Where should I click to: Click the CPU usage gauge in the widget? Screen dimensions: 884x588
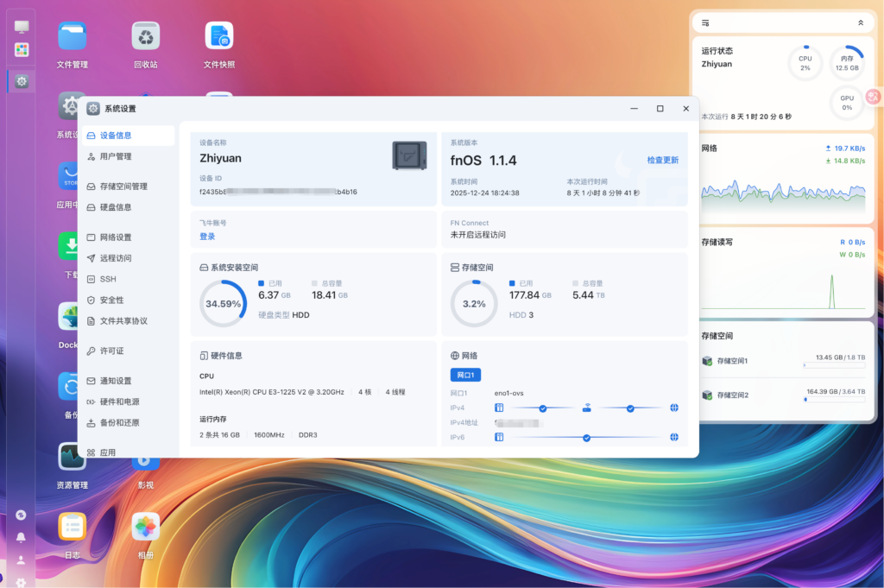coord(805,63)
